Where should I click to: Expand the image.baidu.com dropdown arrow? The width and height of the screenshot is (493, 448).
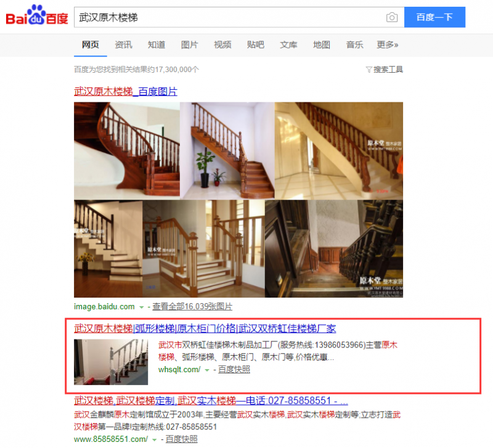click(x=142, y=307)
